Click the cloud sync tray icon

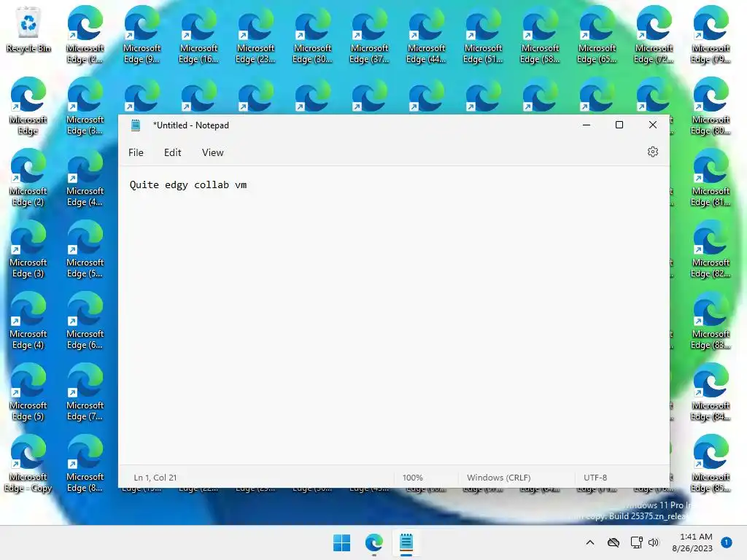pos(614,542)
